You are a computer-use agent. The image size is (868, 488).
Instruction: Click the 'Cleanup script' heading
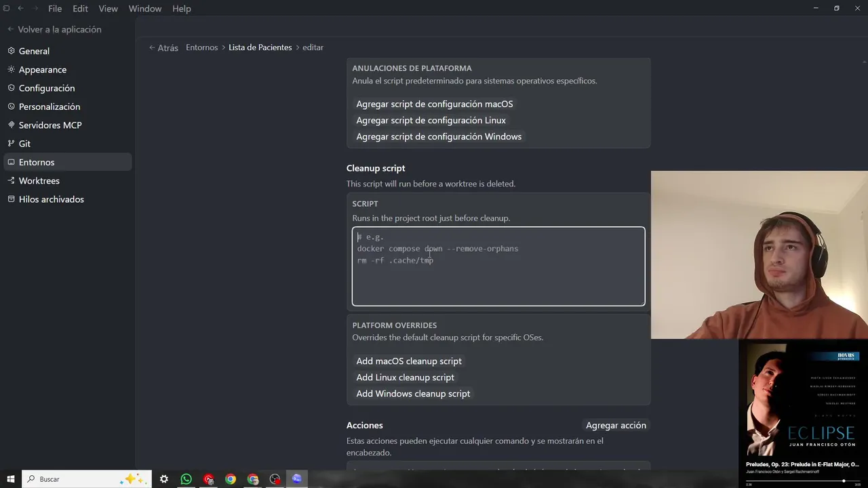(x=376, y=168)
